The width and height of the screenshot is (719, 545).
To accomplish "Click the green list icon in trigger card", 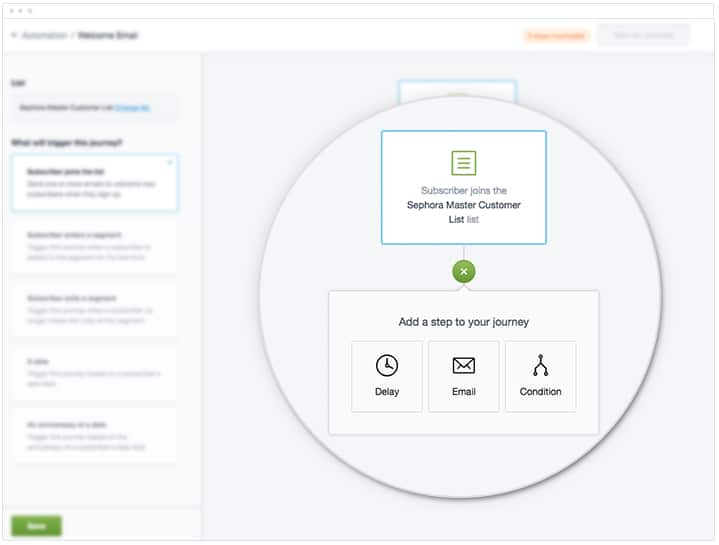I will [x=464, y=163].
